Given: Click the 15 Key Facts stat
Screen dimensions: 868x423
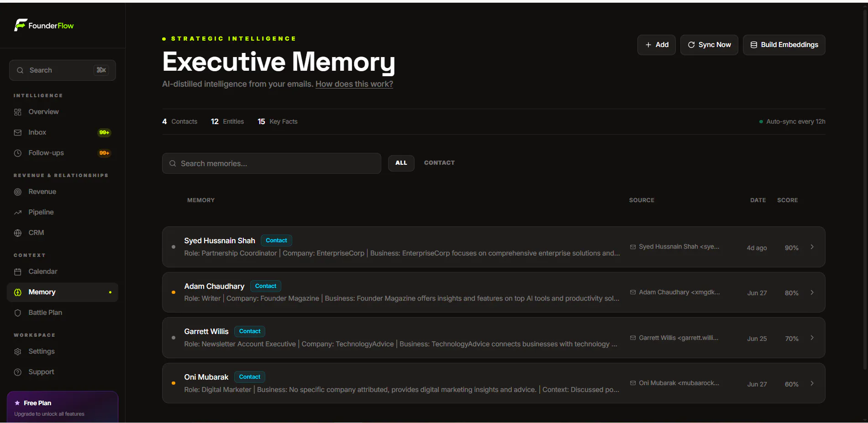Looking at the screenshot, I should pyautogui.click(x=278, y=121).
